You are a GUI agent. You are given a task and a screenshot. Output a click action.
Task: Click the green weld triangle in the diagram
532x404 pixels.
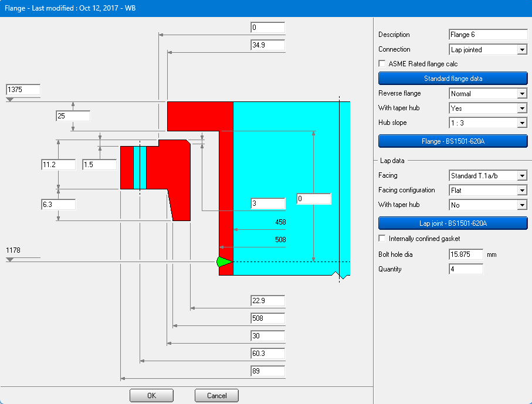(x=224, y=262)
